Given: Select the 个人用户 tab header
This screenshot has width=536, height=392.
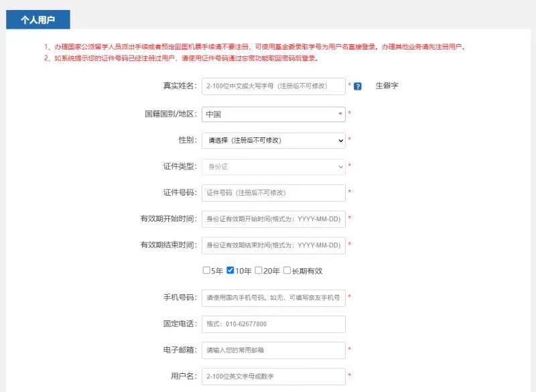Looking at the screenshot, I should 39,19.
